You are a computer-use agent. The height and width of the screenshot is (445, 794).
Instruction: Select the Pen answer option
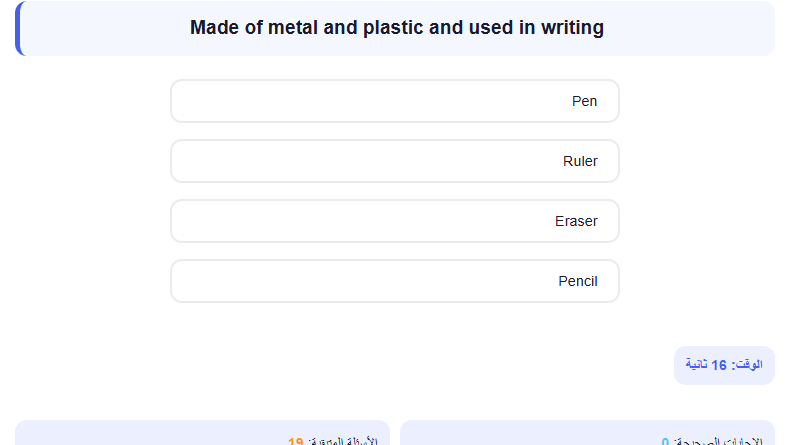pyautogui.click(x=394, y=101)
